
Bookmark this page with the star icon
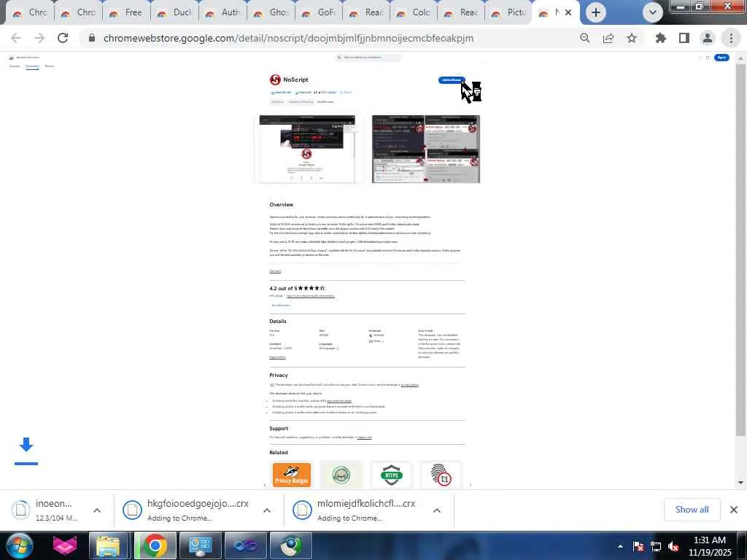click(x=632, y=38)
